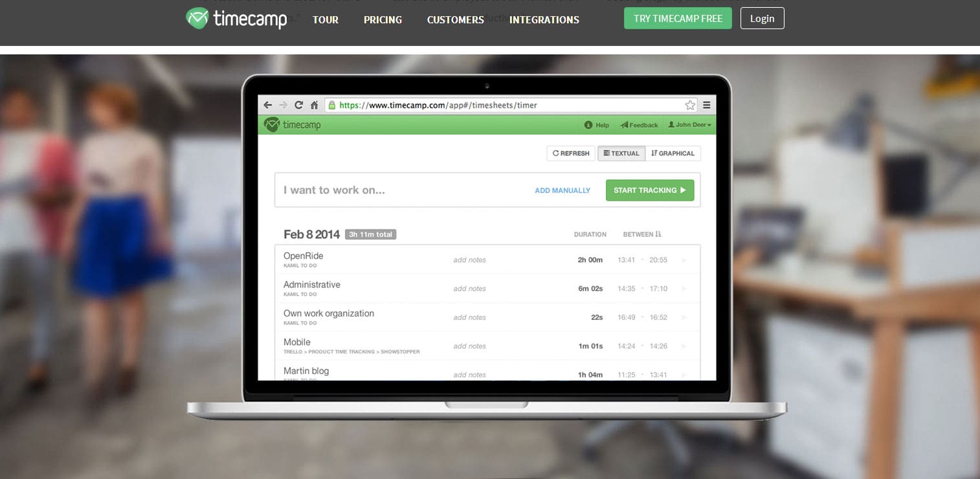
Task: Click the play icon on the OpenRide row
Action: (684, 260)
